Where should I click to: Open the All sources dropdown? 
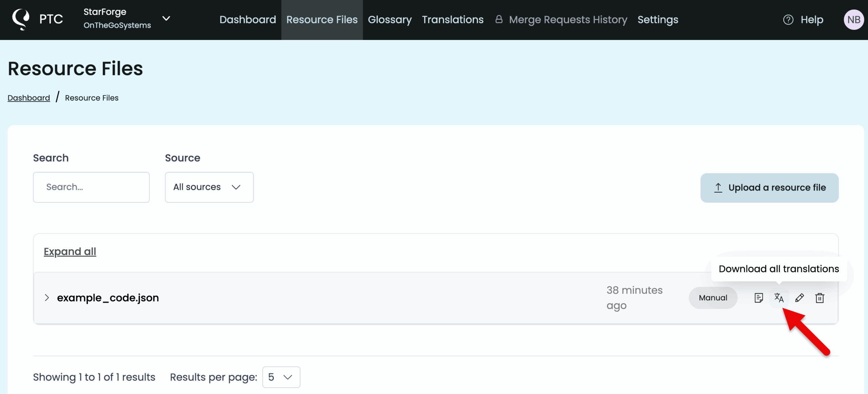tap(209, 187)
